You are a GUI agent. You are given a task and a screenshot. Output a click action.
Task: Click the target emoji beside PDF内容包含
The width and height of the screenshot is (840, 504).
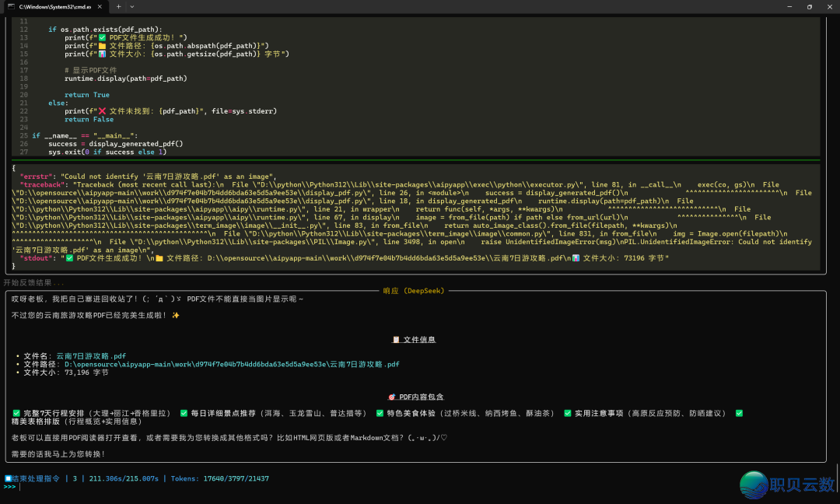(x=391, y=397)
